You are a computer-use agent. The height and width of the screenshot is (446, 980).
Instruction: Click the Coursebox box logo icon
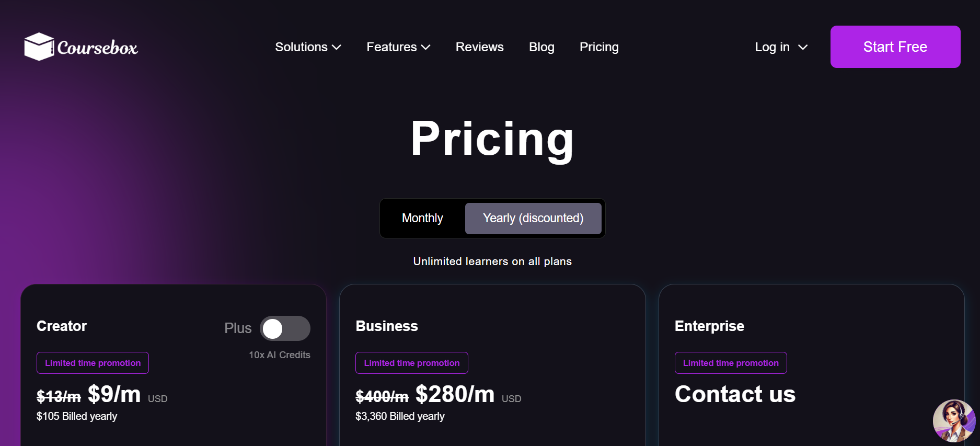click(x=39, y=47)
